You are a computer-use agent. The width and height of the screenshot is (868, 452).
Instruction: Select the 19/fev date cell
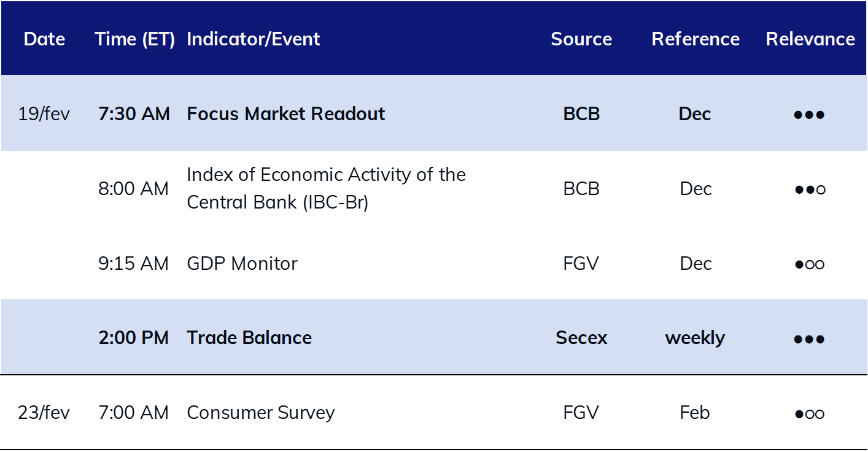pos(44,114)
